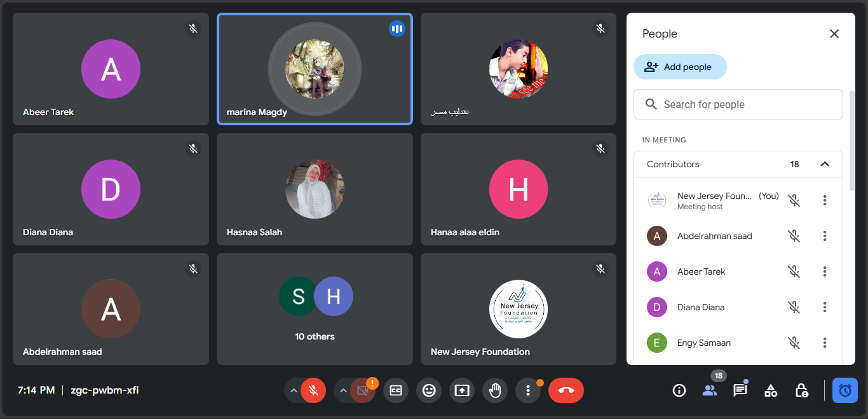Select marina Magdy video tile
The height and width of the screenshot is (419, 868).
[315, 69]
